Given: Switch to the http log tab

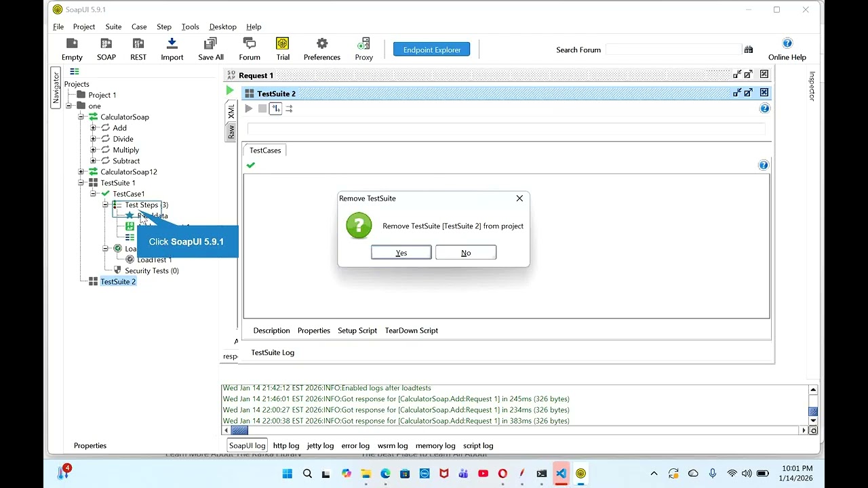Looking at the screenshot, I should (286, 446).
